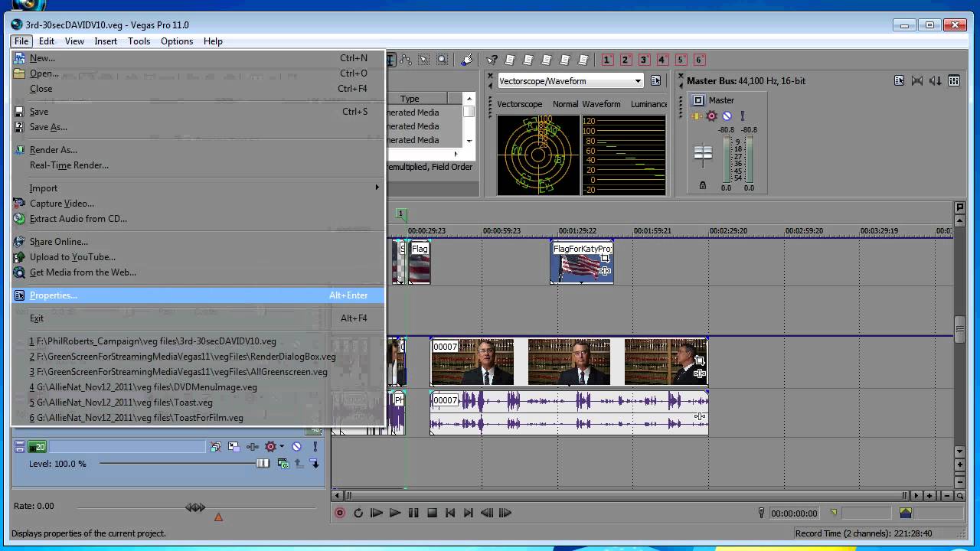Screen dimensions: 980x551
Task: Click the What's This help icon
Action: pyautogui.click(x=492, y=60)
